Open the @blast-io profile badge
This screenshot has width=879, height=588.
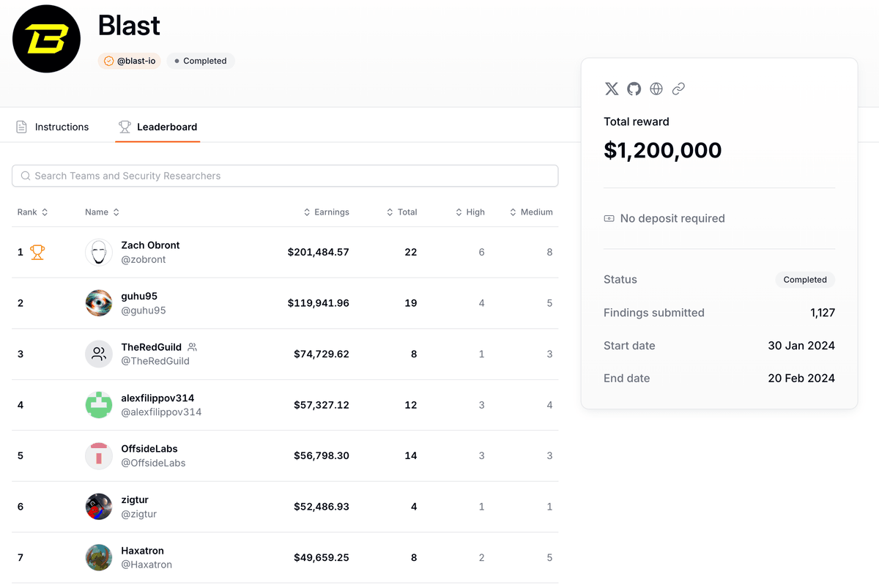tap(130, 61)
